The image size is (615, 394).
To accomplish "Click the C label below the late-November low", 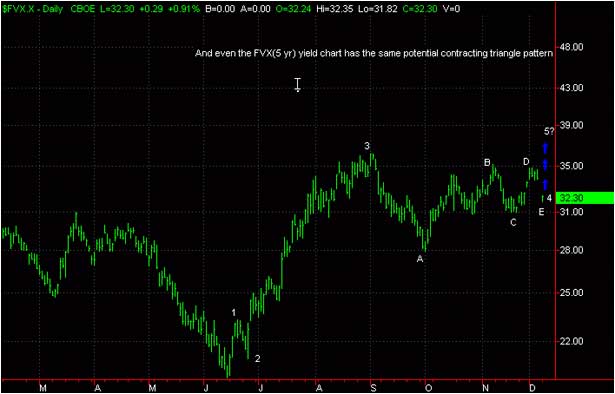I will point(513,223).
